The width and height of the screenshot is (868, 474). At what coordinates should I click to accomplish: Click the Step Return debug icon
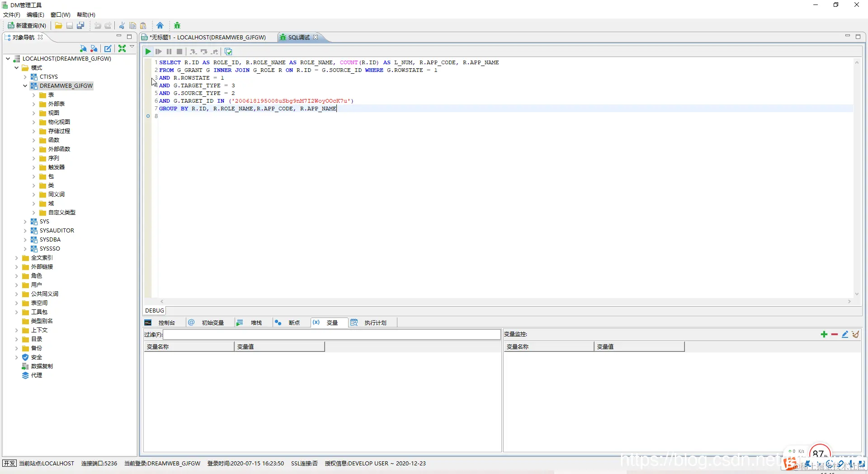pos(215,52)
